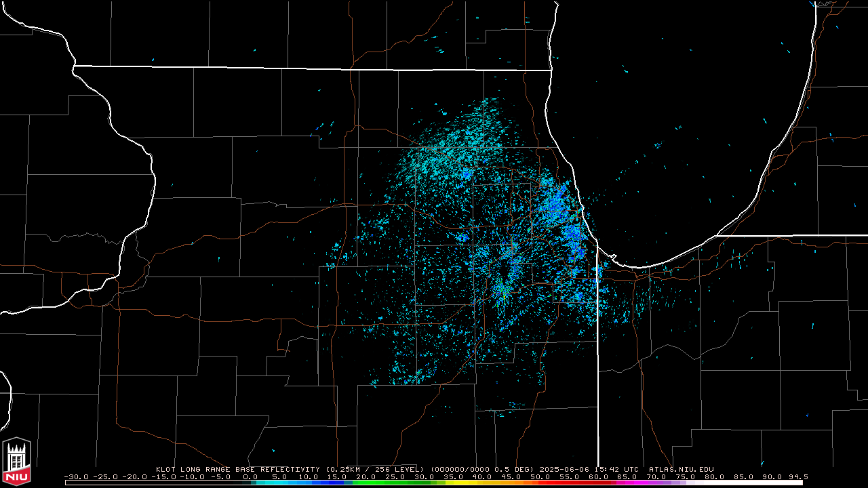The height and width of the screenshot is (488, 868).
Task: Click the 0.0 scale label
Action: (x=250, y=476)
